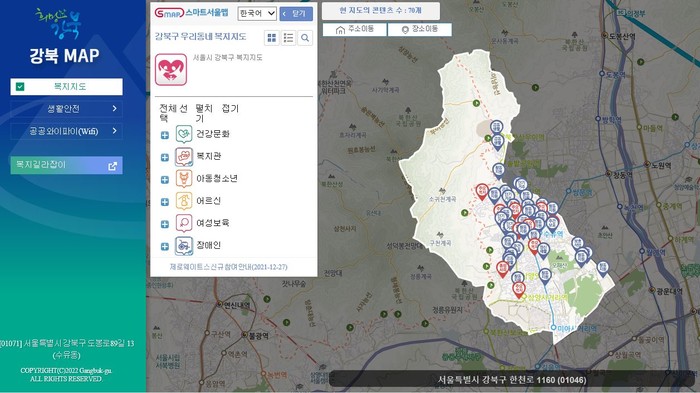Open the search magnifier icon
Viewport: 700px width, 393px height.
[305, 38]
